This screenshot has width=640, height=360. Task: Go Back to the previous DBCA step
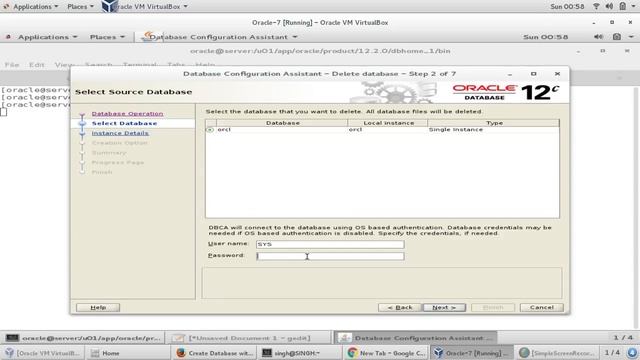coord(400,307)
